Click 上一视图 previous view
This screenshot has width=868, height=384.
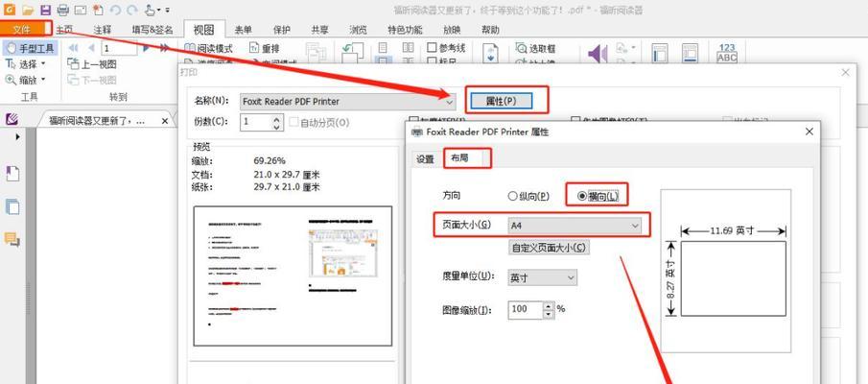pos(92,63)
